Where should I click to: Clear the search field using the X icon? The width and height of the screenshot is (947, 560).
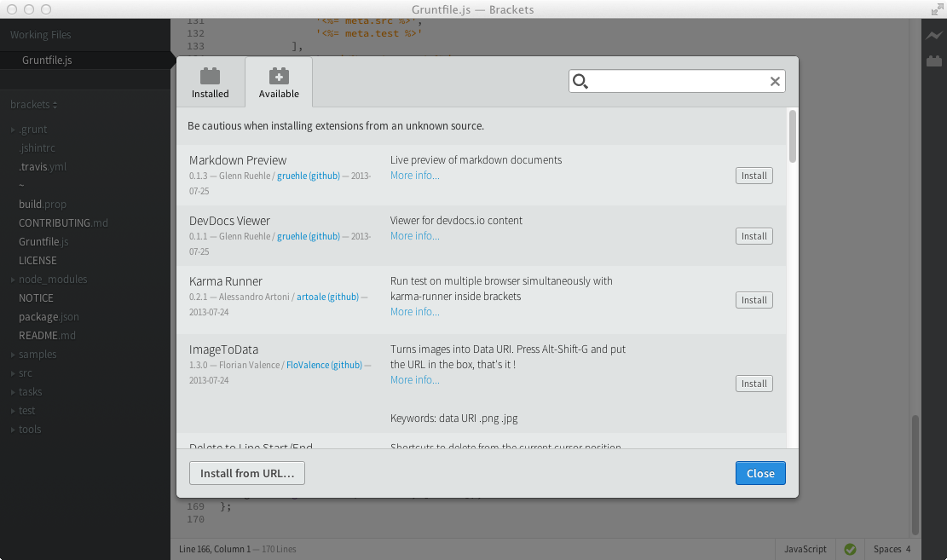pos(775,81)
